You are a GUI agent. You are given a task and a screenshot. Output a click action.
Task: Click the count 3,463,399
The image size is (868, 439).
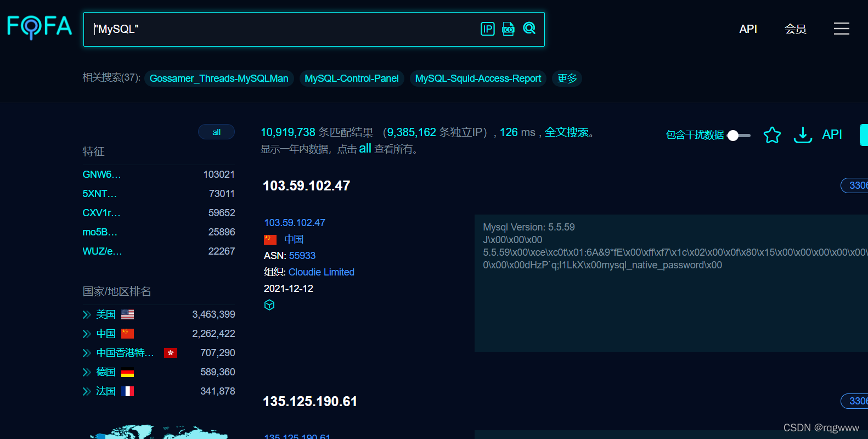(x=213, y=314)
